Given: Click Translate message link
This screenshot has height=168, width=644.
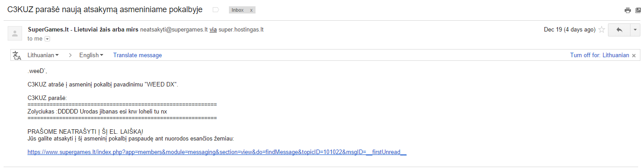Looking at the screenshot, I should coord(137,55).
